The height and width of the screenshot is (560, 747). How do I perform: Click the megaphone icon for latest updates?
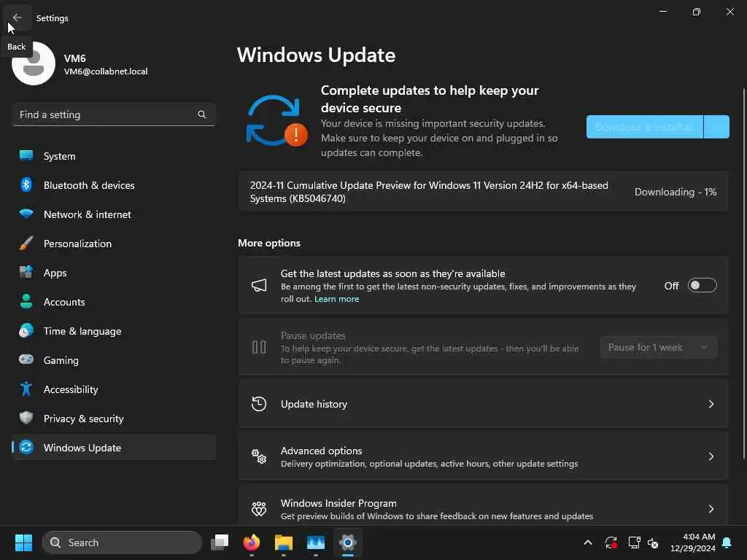click(259, 285)
